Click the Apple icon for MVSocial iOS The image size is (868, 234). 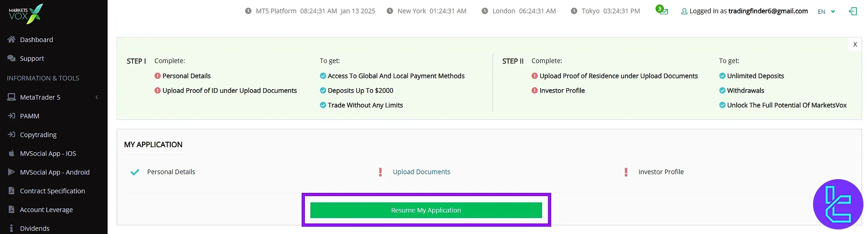pyautogui.click(x=11, y=153)
